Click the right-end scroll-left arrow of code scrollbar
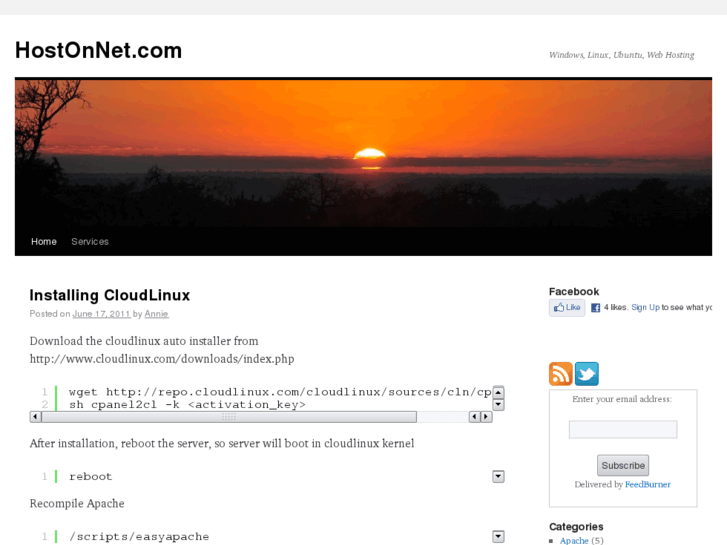 pos(474,417)
